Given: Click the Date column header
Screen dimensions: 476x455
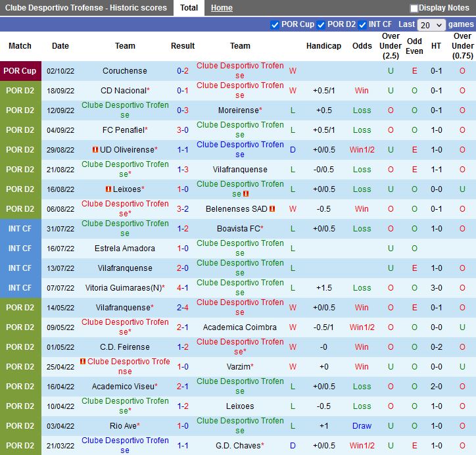Looking at the screenshot, I should click(60, 46).
